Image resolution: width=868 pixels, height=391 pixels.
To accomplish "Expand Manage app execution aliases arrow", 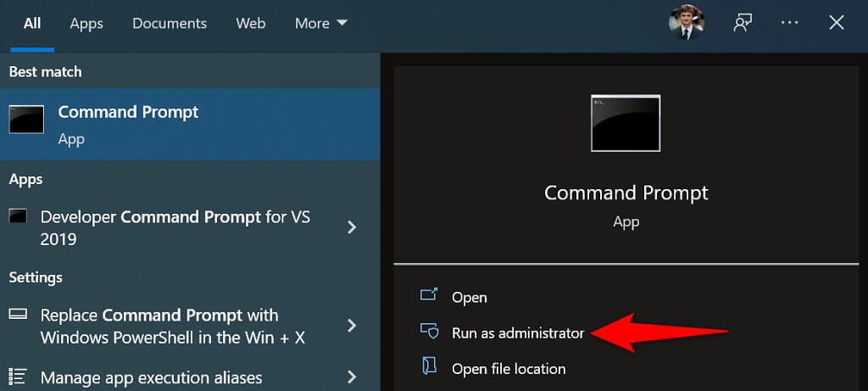I will click(353, 377).
